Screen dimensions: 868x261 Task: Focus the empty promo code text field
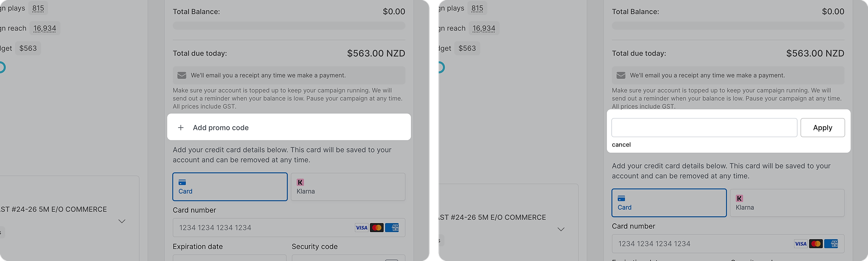[x=704, y=128]
